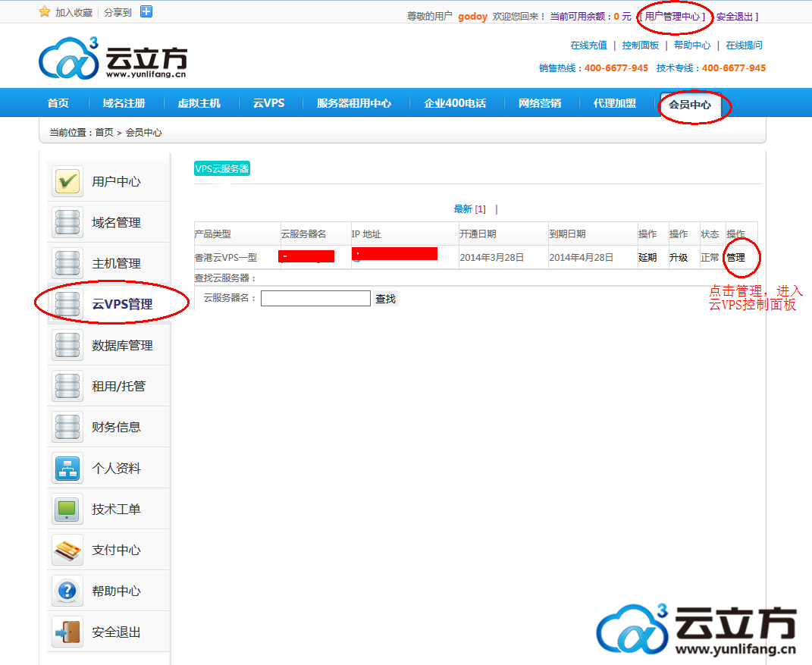Select the 会员中心 navigation tab

tap(690, 105)
